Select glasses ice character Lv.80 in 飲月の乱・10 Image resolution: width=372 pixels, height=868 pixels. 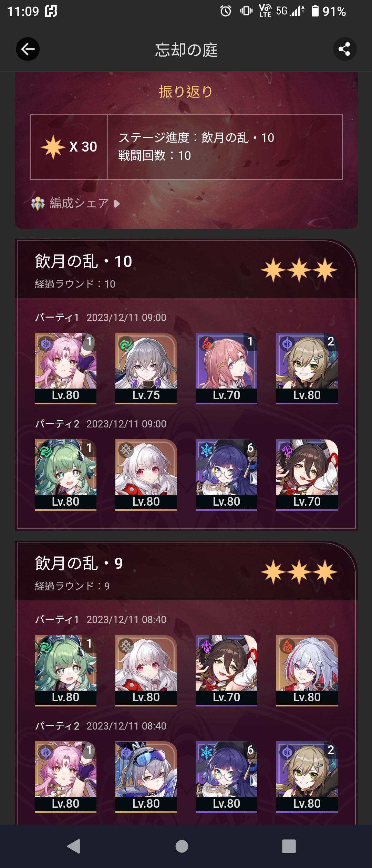click(x=226, y=475)
